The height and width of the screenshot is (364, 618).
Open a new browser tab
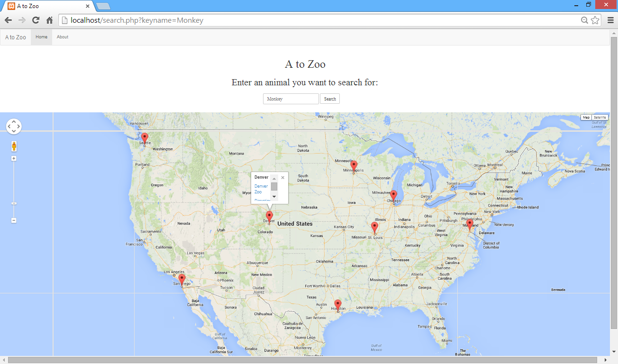(x=103, y=6)
